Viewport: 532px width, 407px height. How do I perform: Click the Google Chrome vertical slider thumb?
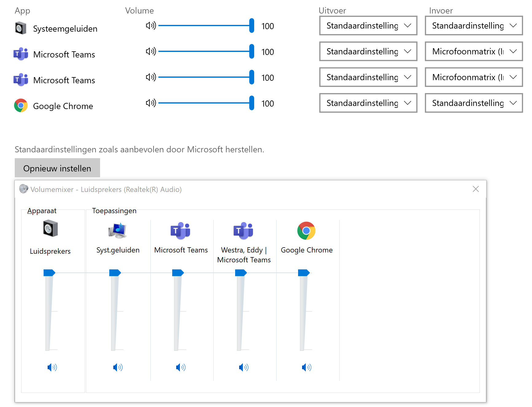point(304,272)
